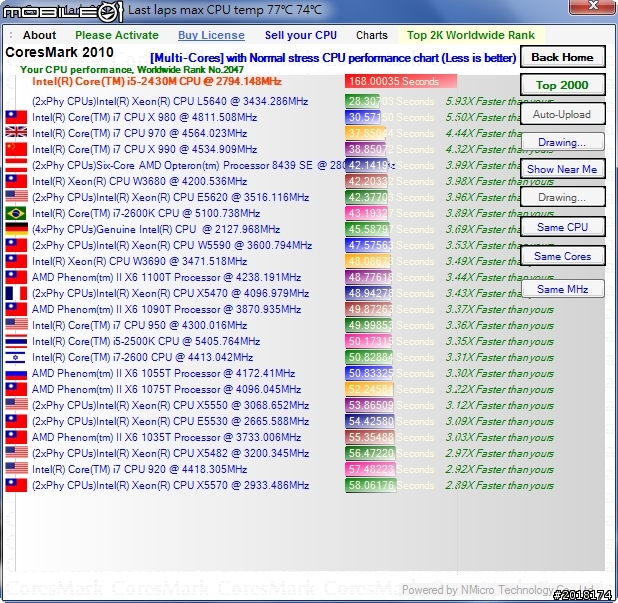
Task: Click the Auto-Upload button
Action: click(562, 114)
